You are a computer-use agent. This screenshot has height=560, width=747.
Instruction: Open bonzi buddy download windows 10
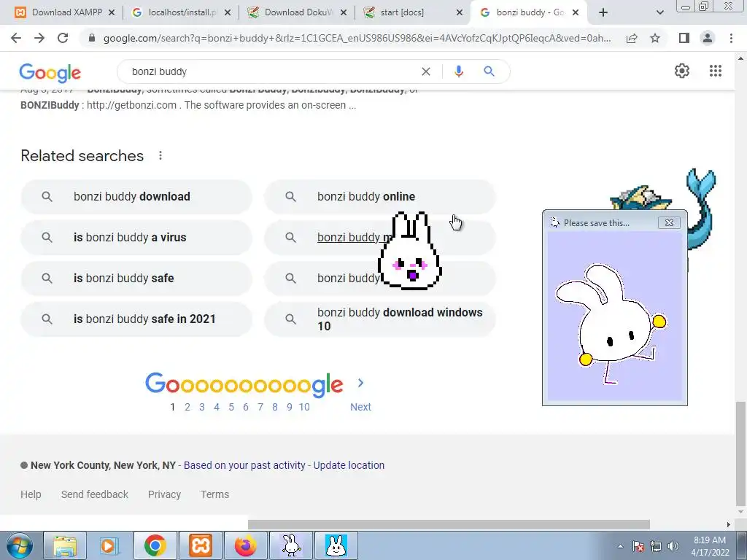[x=379, y=319]
